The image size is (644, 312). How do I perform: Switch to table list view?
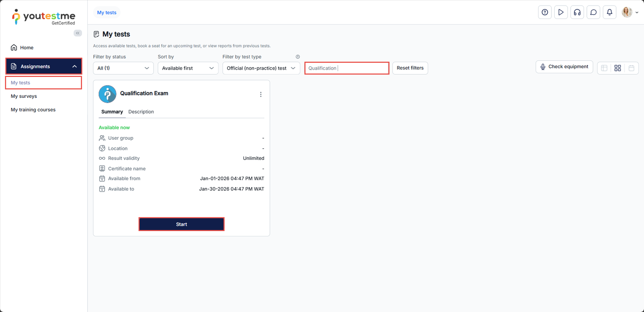pyautogui.click(x=604, y=68)
